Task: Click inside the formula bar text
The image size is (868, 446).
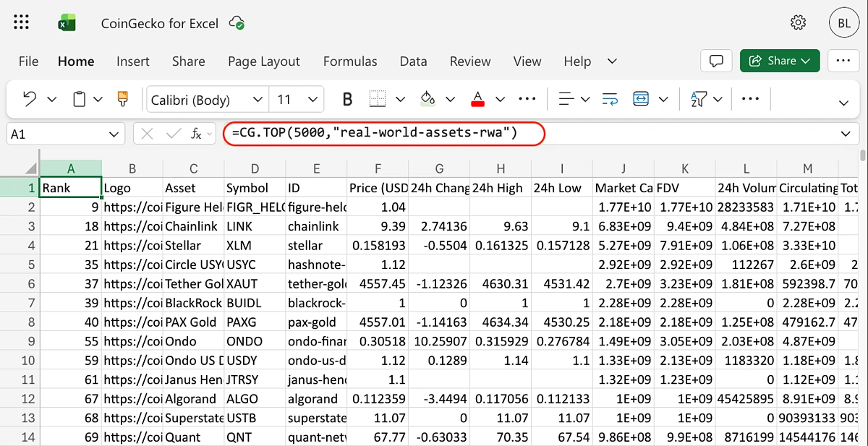Action: (x=375, y=133)
